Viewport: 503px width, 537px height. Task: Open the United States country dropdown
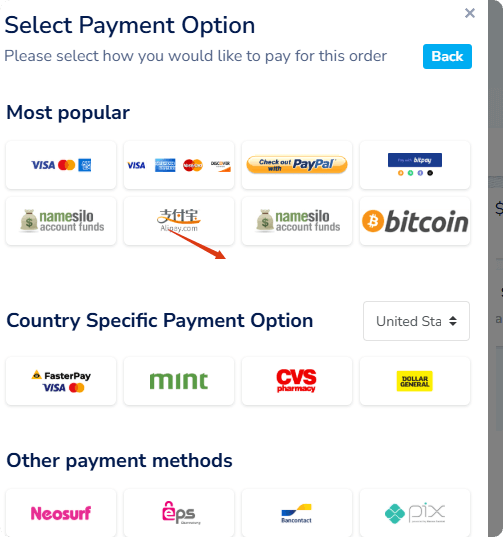pyautogui.click(x=416, y=321)
